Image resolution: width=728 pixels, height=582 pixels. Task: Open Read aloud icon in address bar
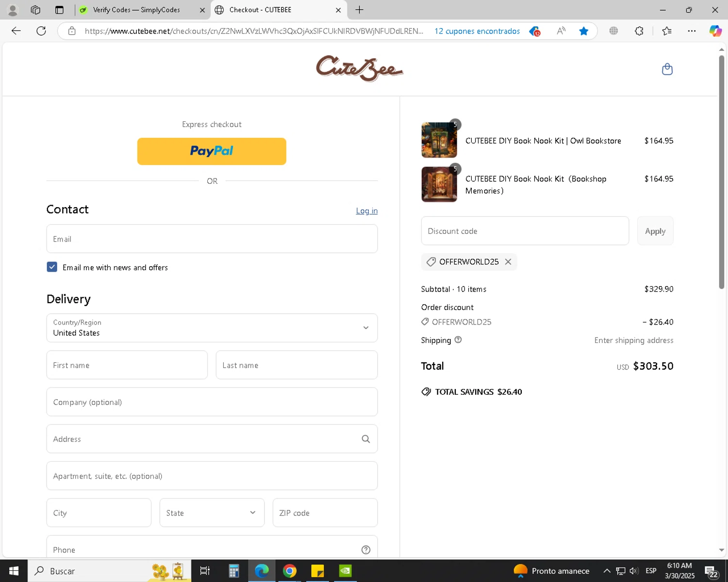(561, 31)
